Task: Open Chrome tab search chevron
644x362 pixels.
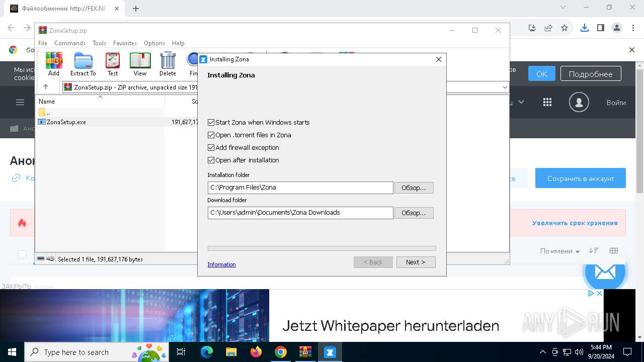Action: pyautogui.click(x=563, y=8)
